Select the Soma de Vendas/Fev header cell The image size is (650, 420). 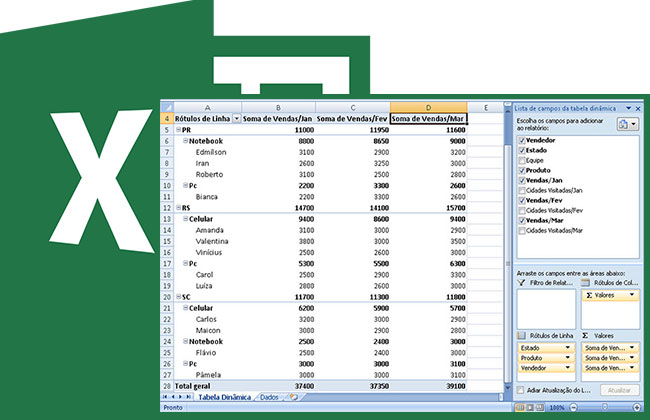click(x=353, y=119)
